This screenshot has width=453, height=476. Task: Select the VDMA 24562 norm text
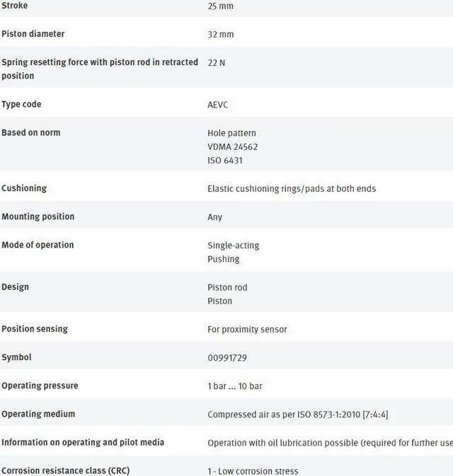[232, 146]
